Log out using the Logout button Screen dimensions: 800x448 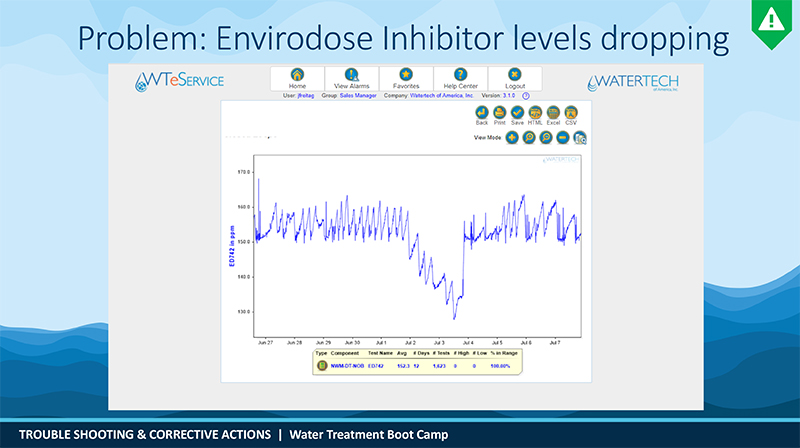point(515,79)
